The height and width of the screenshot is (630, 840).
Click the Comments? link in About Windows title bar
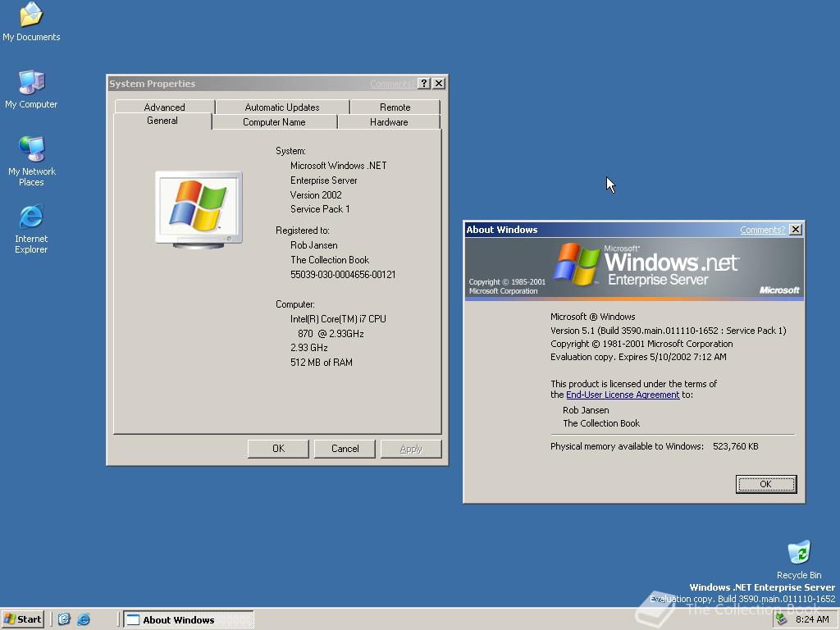[762, 230]
